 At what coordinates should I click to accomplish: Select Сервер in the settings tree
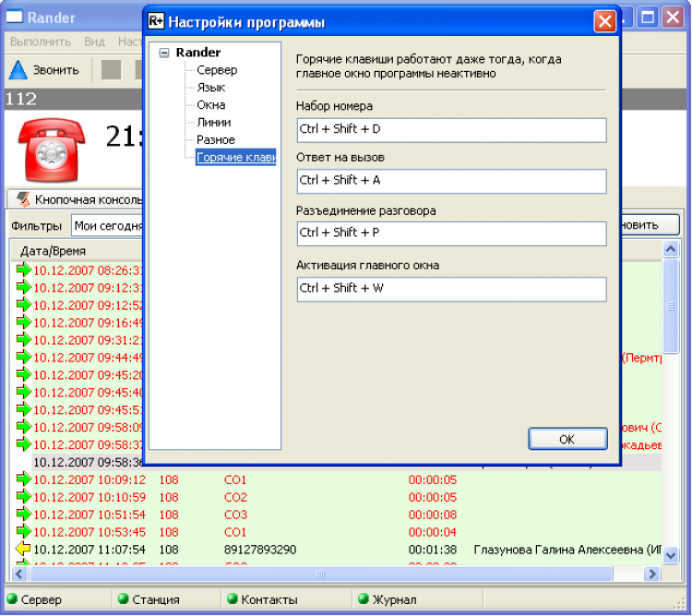[217, 70]
